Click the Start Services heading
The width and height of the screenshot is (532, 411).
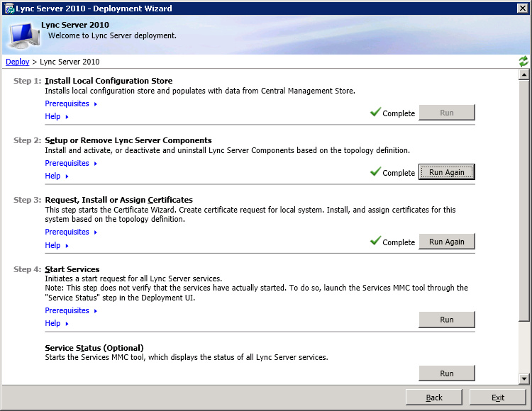72,269
